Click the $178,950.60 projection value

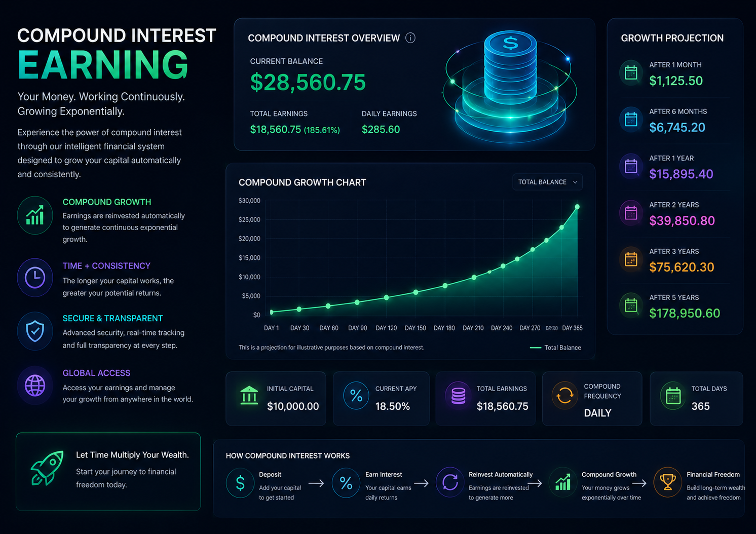click(x=685, y=313)
